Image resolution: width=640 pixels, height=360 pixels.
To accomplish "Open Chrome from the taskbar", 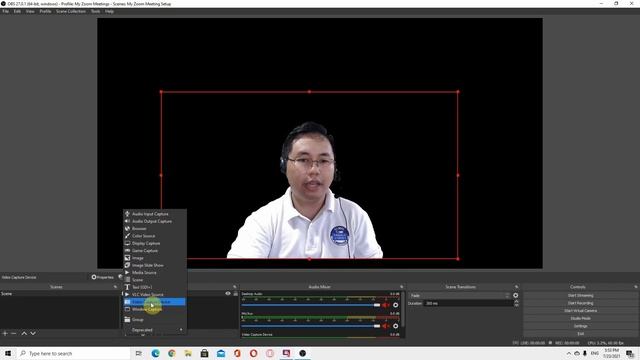I will (x=172, y=353).
